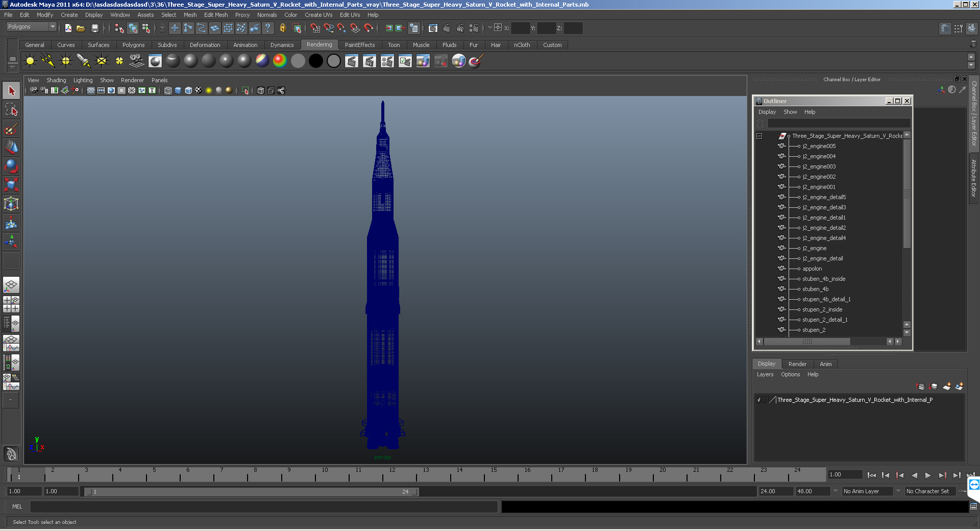Open the Outliner Show menu
Viewport: 980px width, 531px height.
click(790, 112)
